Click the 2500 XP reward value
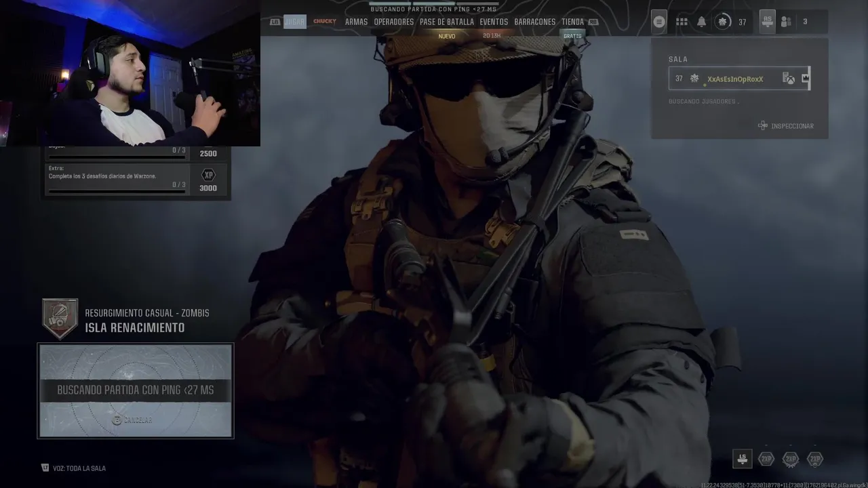Screen dimensions: 868x488 click(208, 154)
